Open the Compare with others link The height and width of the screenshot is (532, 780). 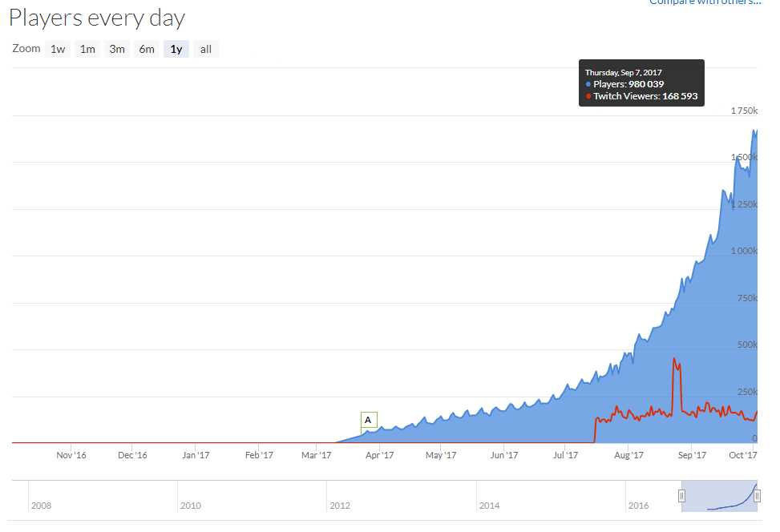(x=704, y=2)
